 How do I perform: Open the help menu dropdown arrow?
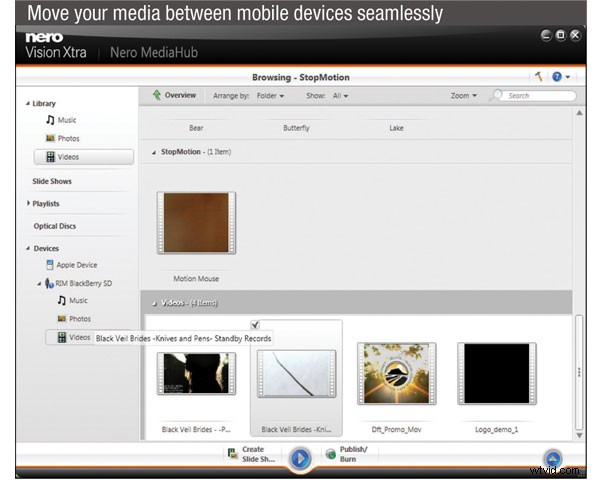pyautogui.click(x=568, y=77)
